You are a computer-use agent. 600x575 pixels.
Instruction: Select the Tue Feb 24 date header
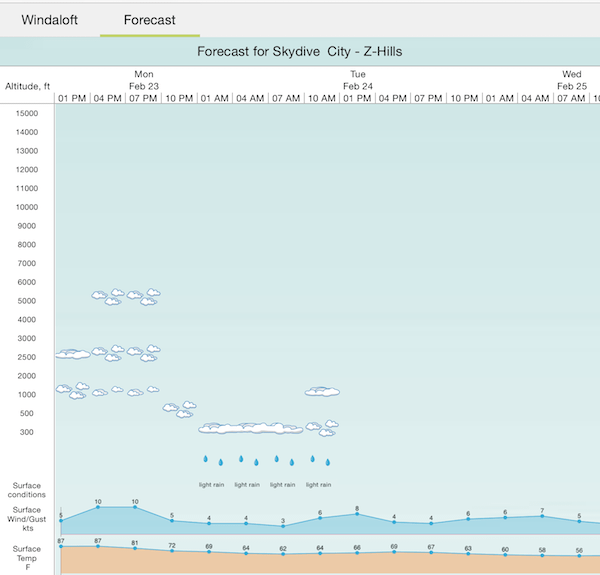click(x=358, y=80)
